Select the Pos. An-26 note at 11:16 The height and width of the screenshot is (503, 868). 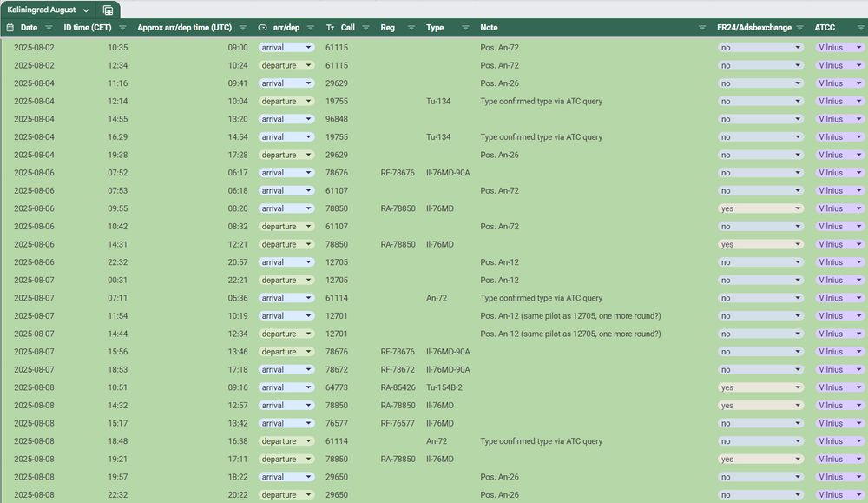pyautogui.click(x=499, y=83)
